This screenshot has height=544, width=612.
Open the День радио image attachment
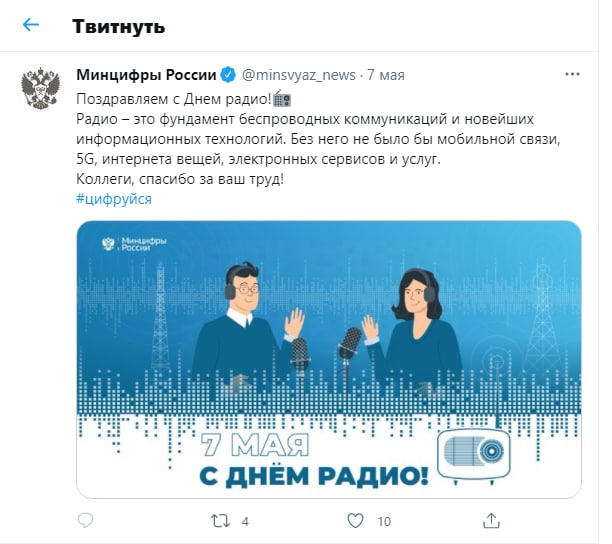(329, 359)
